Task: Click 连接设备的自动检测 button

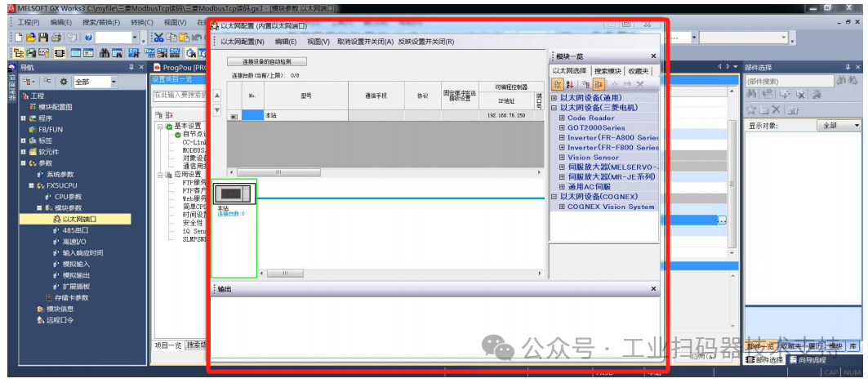Action: click(x=267, y=61)
